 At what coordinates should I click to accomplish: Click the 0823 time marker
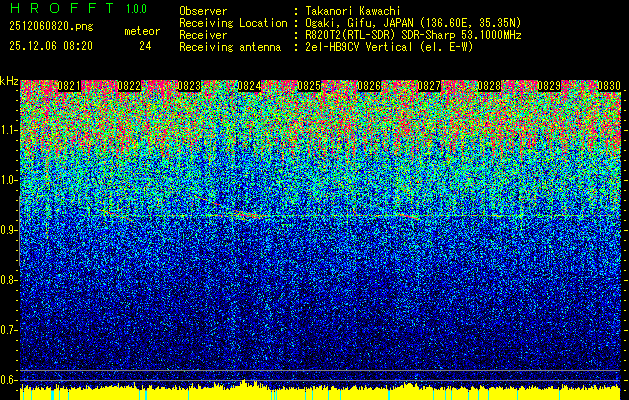click(x=189, y=86)
